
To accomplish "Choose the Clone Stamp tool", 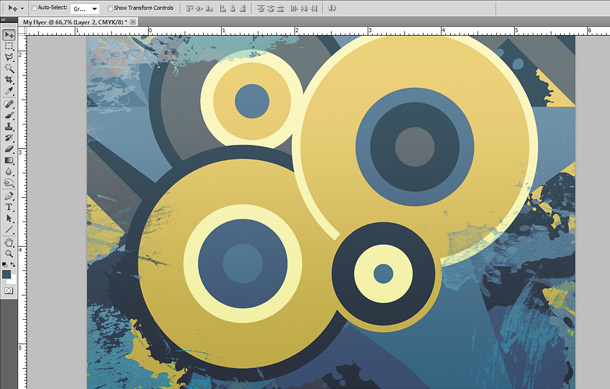I will pos(9,127).
